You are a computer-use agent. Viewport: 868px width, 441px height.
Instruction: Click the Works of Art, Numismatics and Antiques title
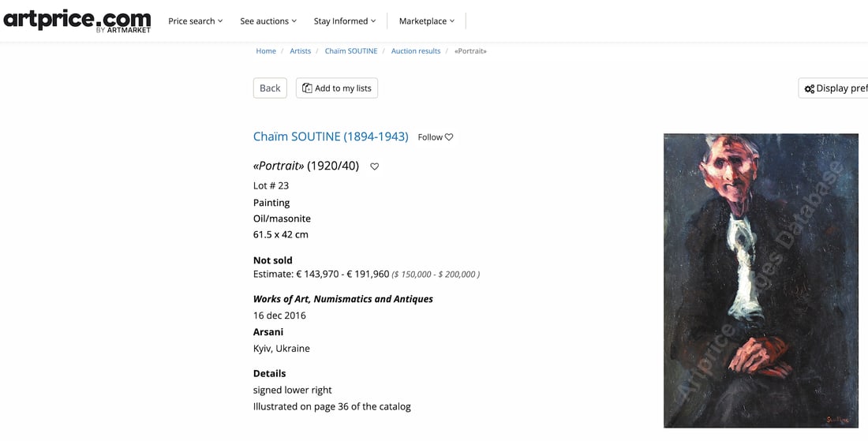pyautogui.click(x=343, y=299)
